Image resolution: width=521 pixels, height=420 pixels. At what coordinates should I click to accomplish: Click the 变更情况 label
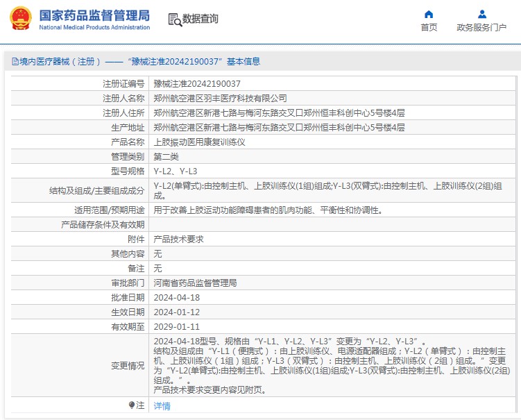tap(128, 366)
